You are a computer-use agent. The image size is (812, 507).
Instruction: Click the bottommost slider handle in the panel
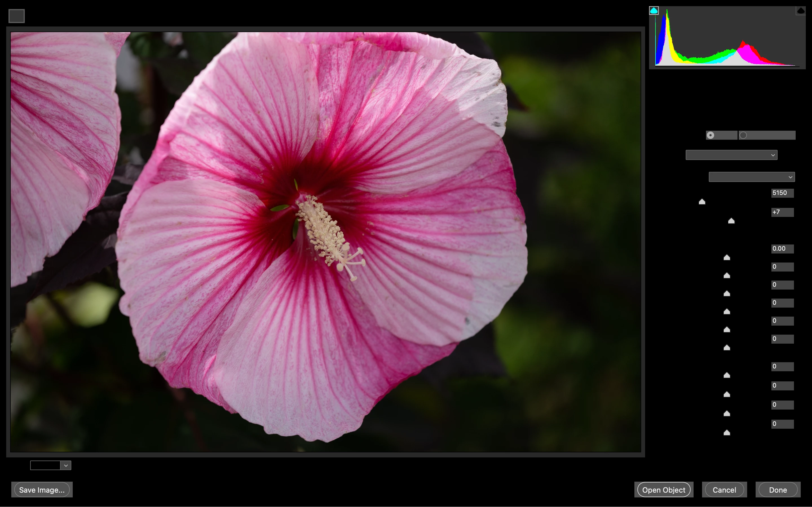coord(727,433)
